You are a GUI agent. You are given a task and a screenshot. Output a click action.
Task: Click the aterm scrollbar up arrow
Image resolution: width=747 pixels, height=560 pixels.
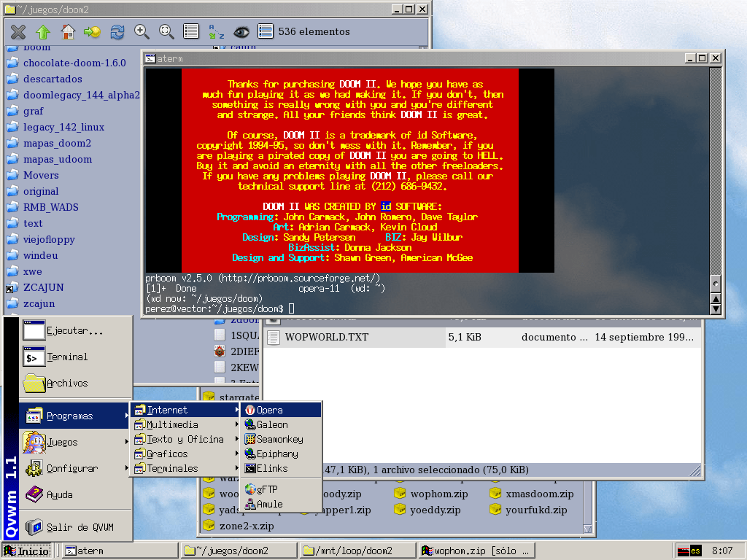(x=716, y=298)
